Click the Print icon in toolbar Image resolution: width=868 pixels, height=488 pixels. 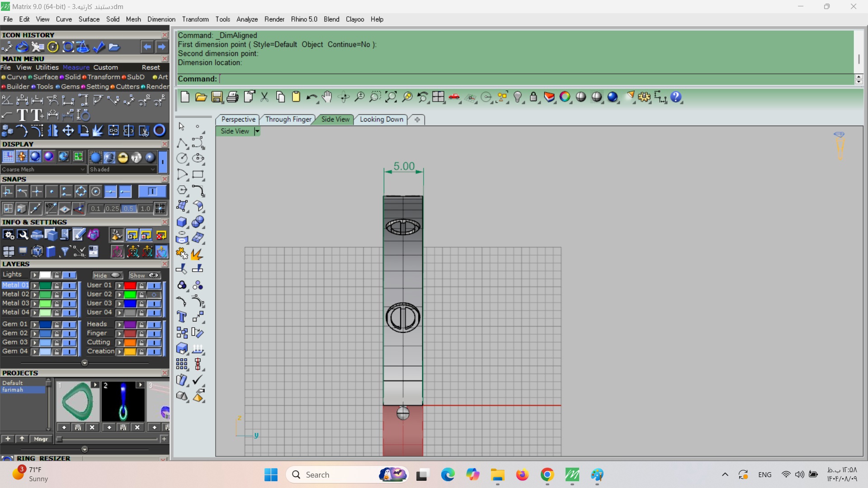232,97
